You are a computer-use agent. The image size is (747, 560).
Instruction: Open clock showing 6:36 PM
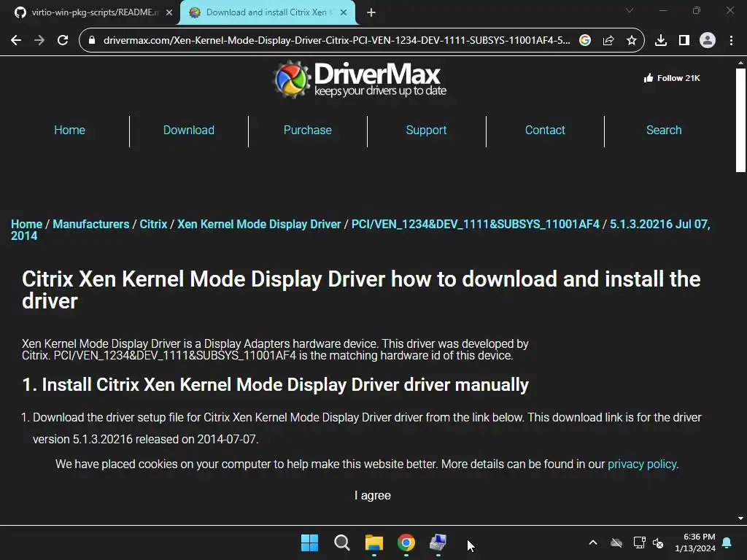[695, 542]
